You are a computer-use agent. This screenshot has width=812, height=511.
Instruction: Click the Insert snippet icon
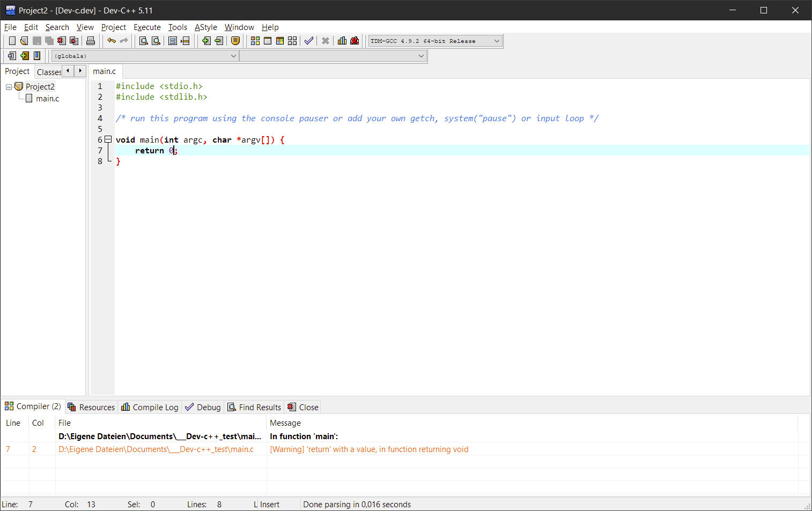click(12, 56)
